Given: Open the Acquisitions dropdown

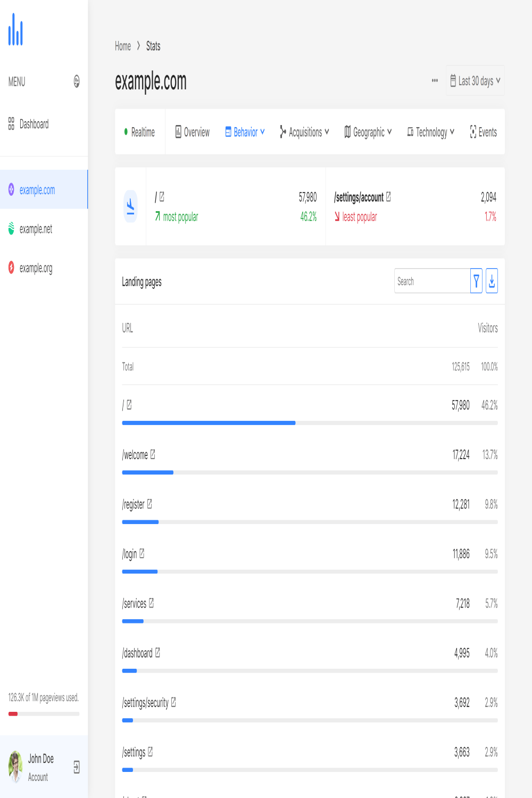Looking at the screenshot, I should (x=305, y=132).
